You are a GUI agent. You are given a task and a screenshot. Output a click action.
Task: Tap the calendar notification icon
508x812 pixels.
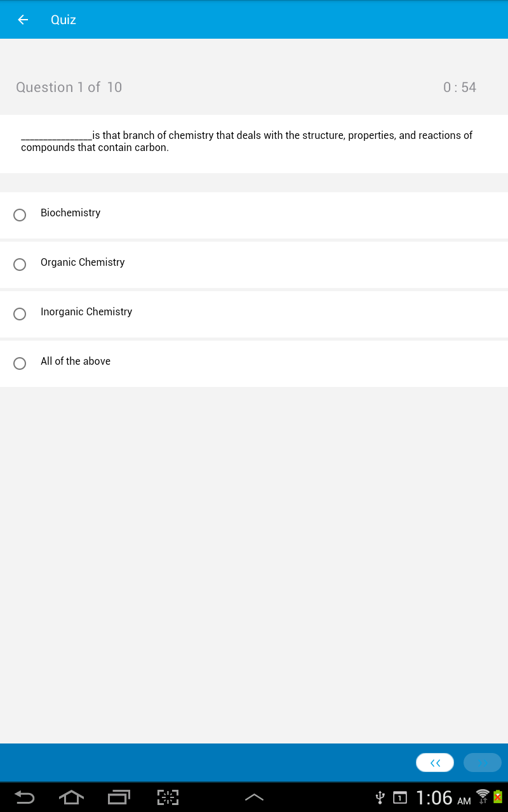click(400, 797)
